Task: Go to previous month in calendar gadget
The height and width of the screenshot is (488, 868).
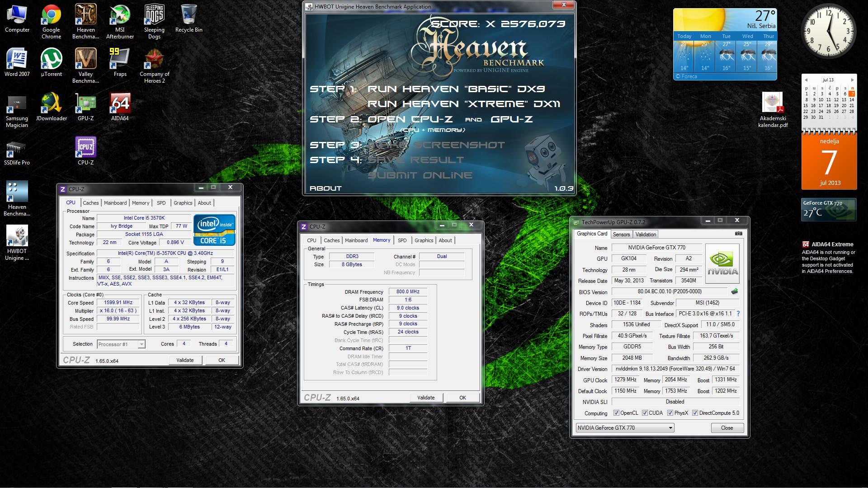Action: coord(806,80)
